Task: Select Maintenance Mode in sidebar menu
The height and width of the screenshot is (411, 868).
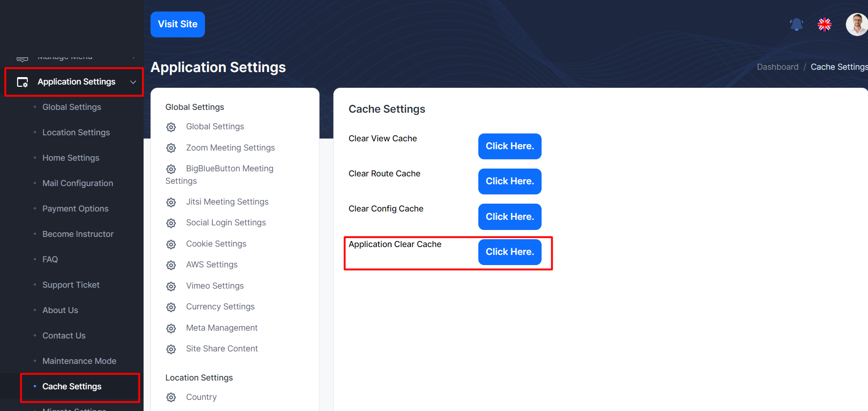Action: 79,361
